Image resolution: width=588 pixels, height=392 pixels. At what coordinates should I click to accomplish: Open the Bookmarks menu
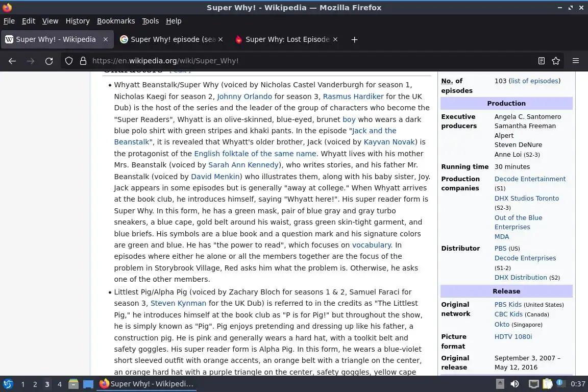[116, 21]
